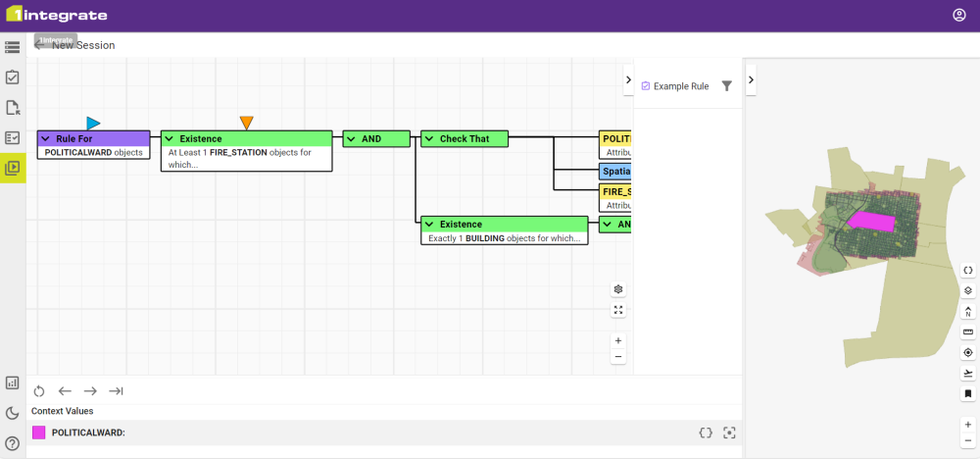Viewport: 980px width, 459px height.
Task: Collapse the Check That node
Action: coord(428,139)
